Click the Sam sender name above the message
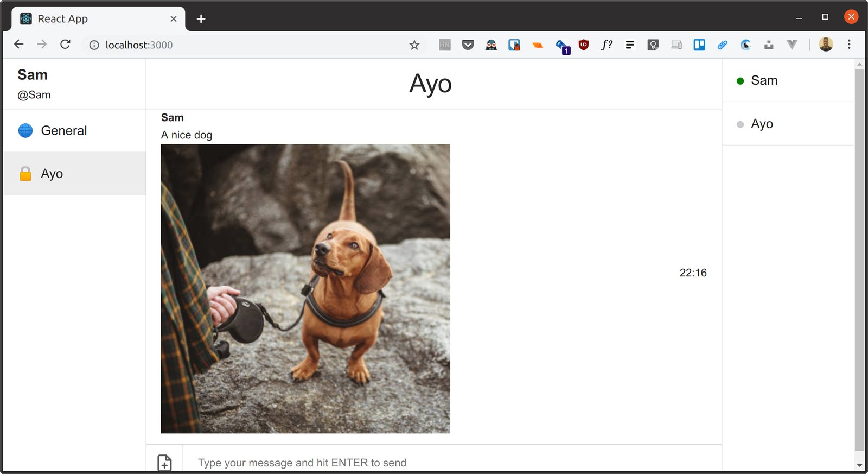This screenshot has width=868, height=474. click(173, 118)
